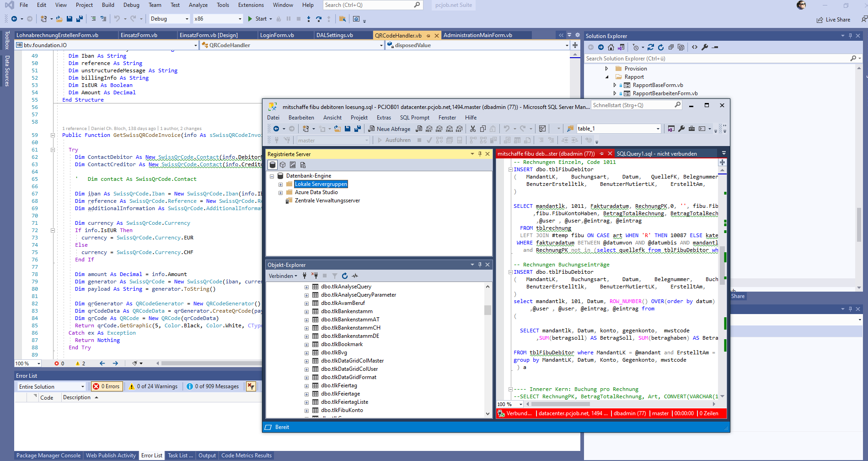Click SQL editor horizontal scrollbar thumb
The height and width of the screenshot is (461, 868).
pyautogui.click(x=561, y=404)
